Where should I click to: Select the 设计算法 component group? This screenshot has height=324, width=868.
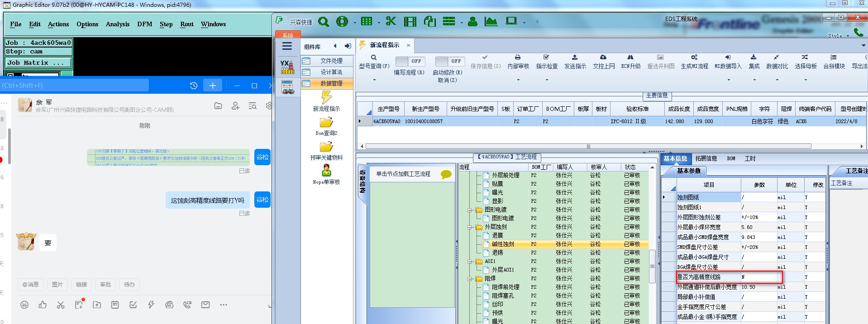coord(327,72)
